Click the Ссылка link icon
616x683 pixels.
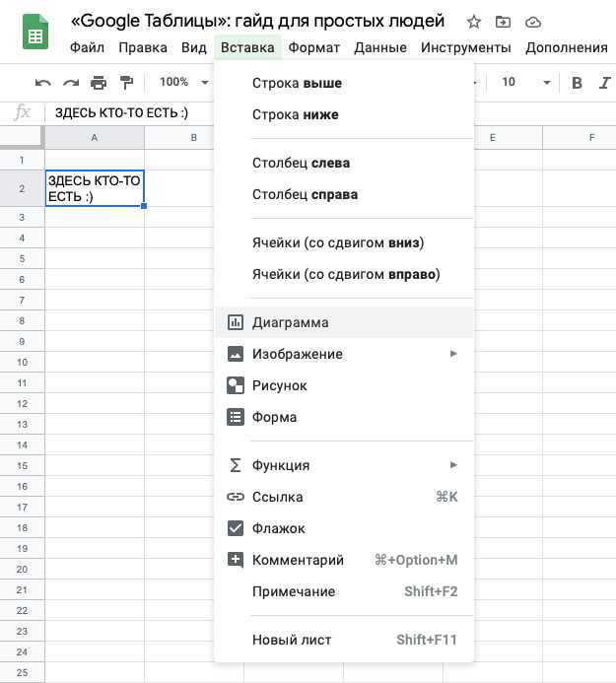point(236,497)
